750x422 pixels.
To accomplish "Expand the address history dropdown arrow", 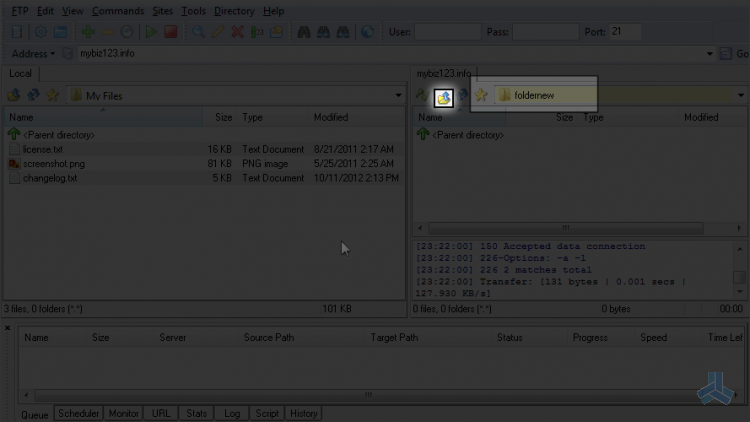I will tap(710, 54).
